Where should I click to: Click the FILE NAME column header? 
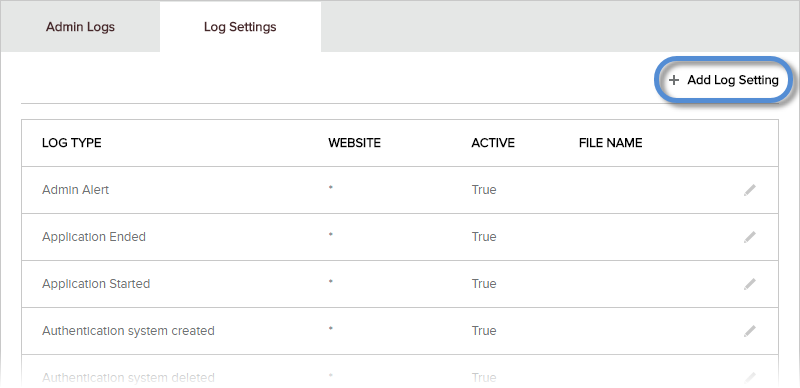610,143
